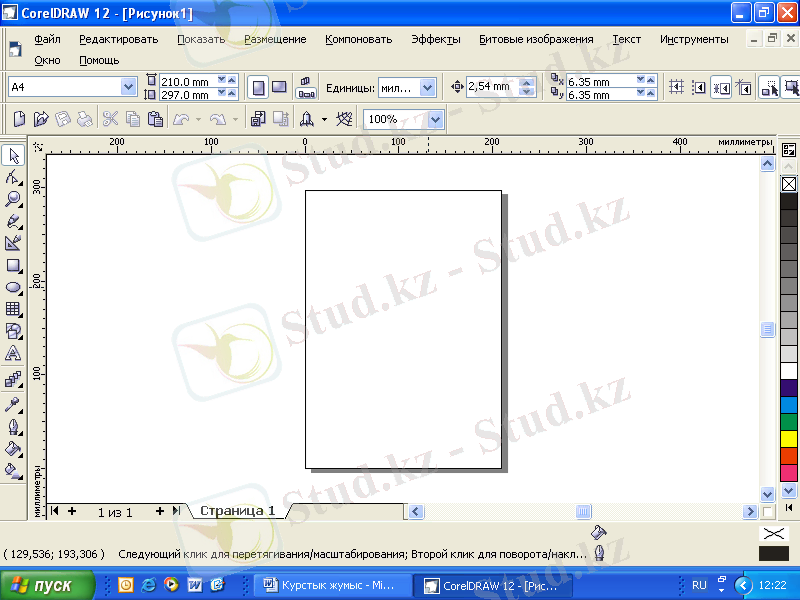Click the Application launcher icon
The height and width of the screenshot is (600, 800).
(x=307, y=119)
